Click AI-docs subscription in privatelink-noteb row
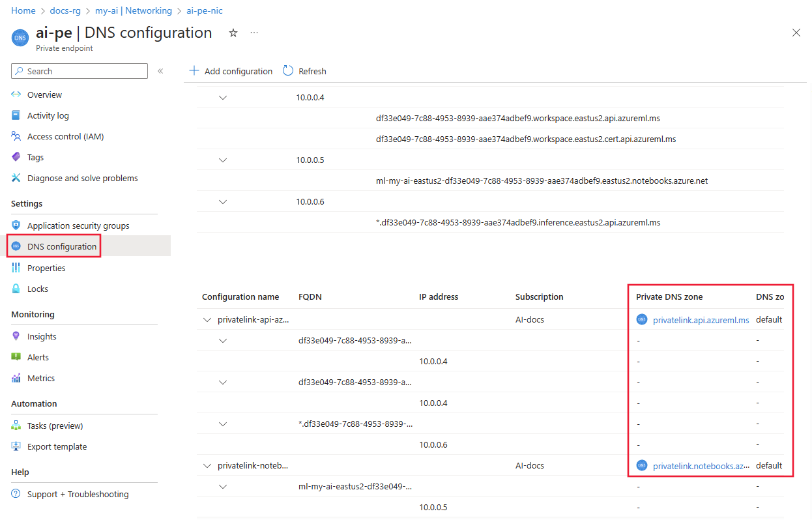Viewport: 812px width, 520px height. 530,465
